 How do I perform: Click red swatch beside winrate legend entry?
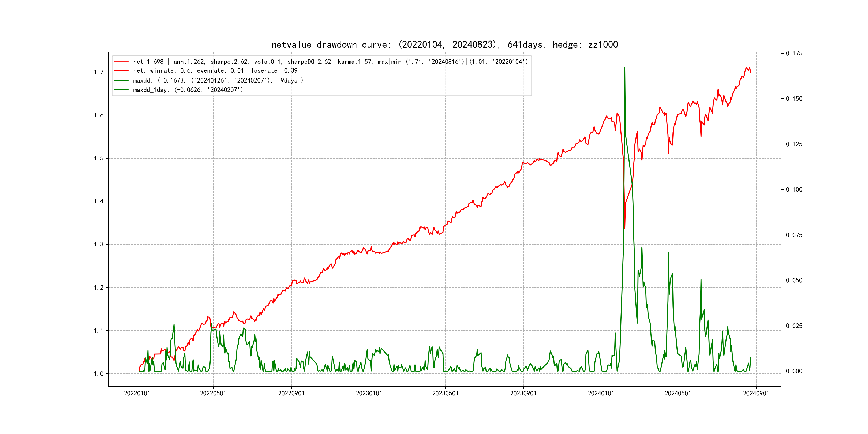pos(121,71)
